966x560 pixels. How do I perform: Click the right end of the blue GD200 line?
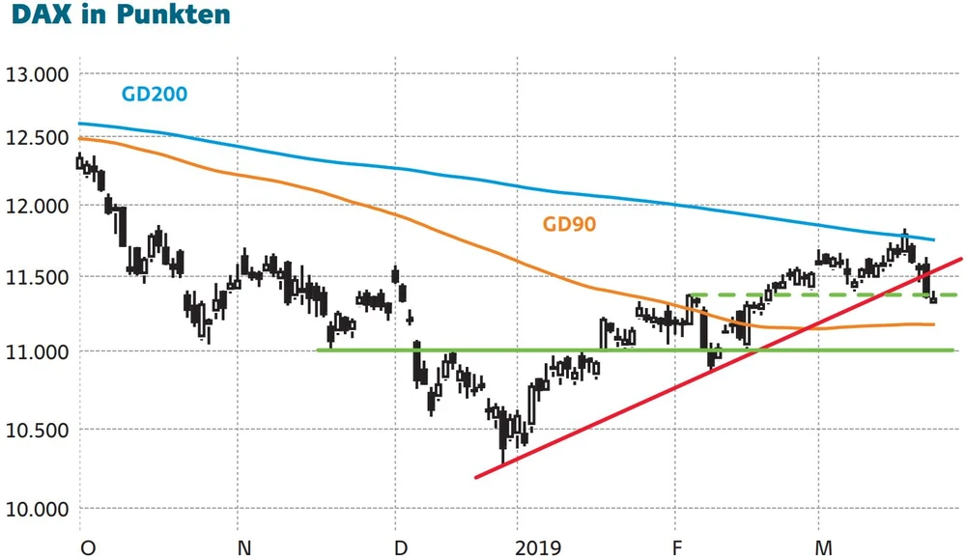click(931, 238)
